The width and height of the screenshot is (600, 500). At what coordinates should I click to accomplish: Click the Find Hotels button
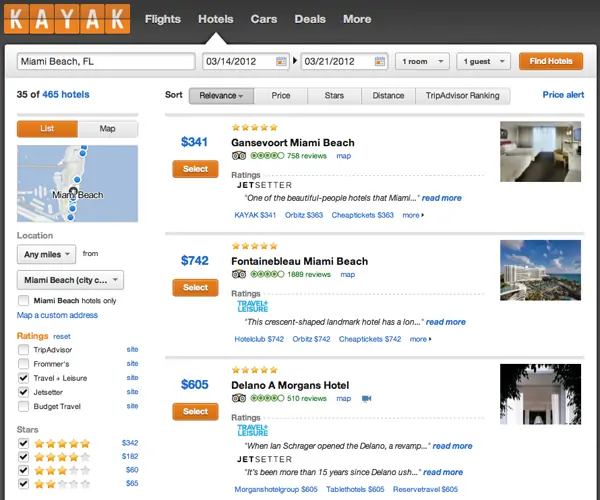[551, 61]
